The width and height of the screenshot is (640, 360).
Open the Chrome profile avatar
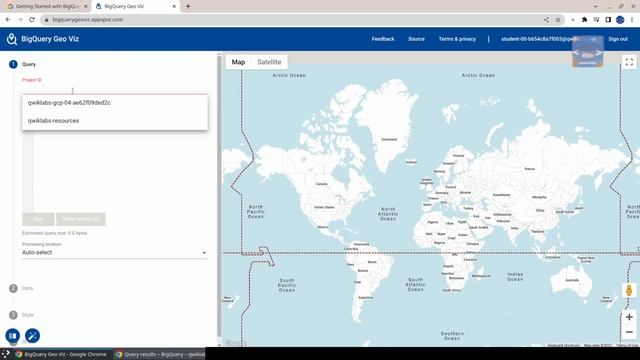coord(620,20)
